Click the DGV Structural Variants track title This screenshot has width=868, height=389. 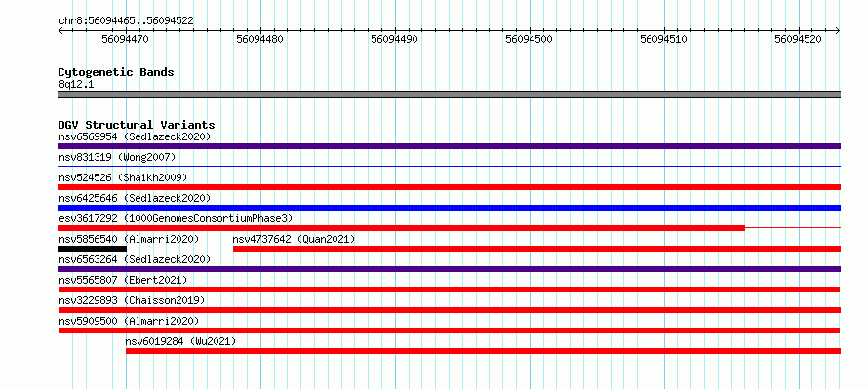coord(137,125)
